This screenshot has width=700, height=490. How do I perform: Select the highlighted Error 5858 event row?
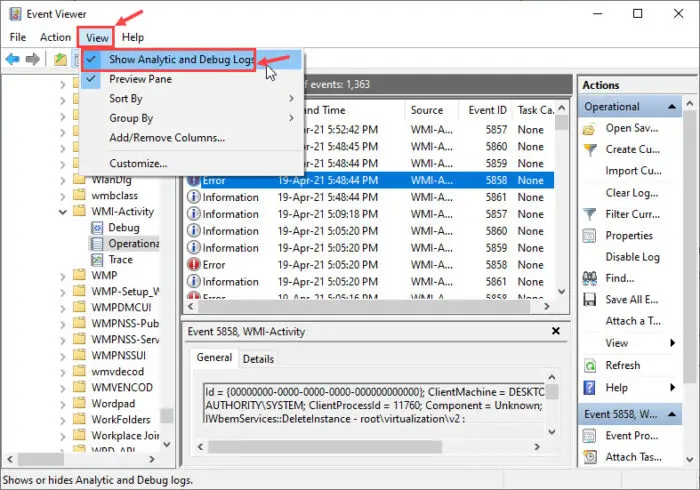[x=370, y=180]
